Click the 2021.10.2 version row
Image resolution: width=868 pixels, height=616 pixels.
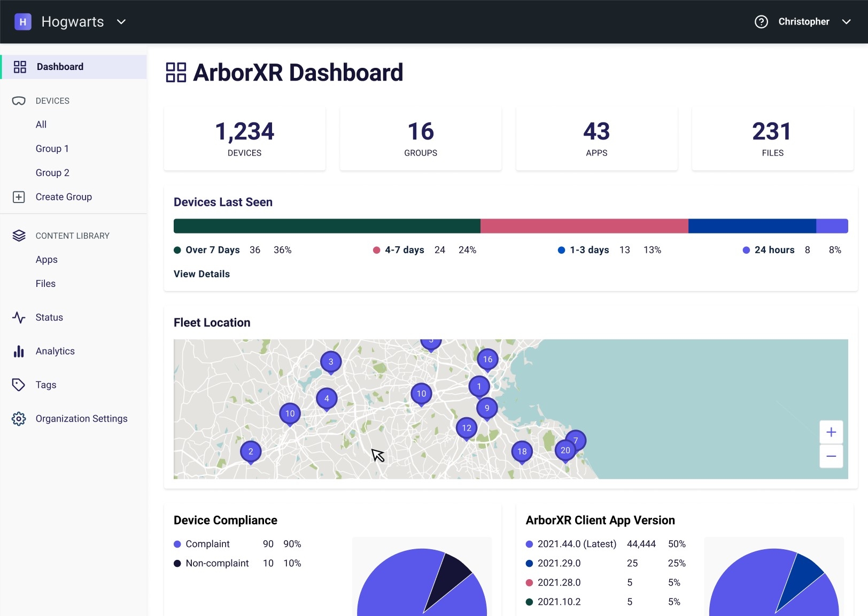tap(606, 602)
